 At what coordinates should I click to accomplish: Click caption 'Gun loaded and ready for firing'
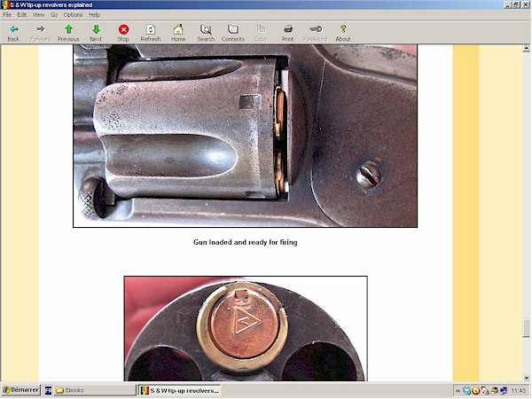tap(246, 242)
